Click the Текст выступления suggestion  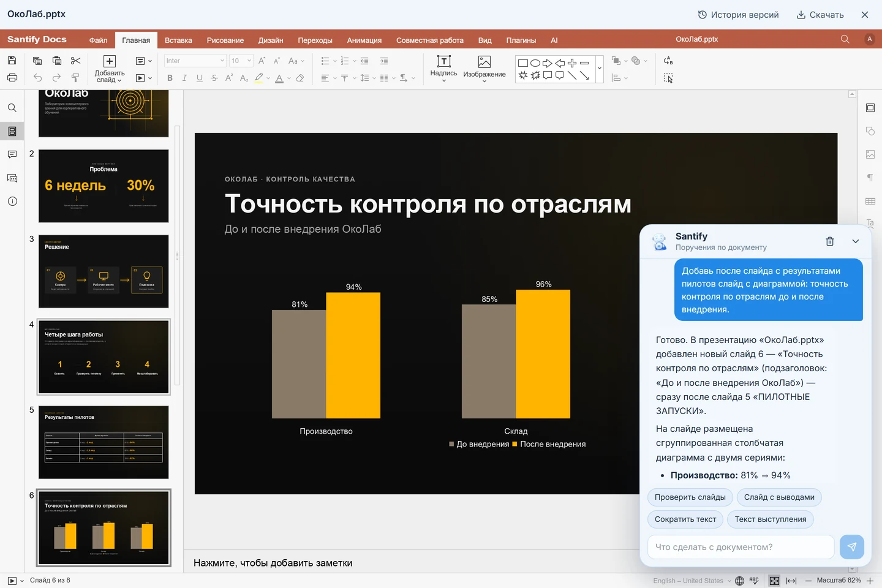[771, 519]
